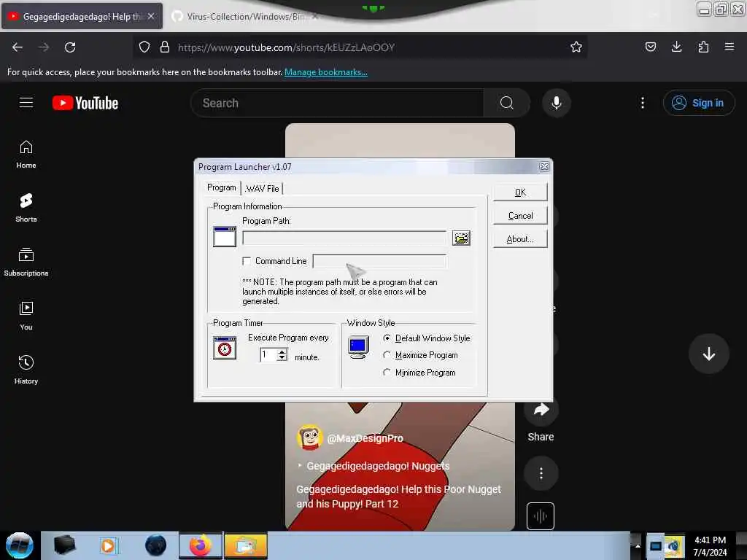
Task: Click the black box taskbar icon
Action: pos(65,545)
